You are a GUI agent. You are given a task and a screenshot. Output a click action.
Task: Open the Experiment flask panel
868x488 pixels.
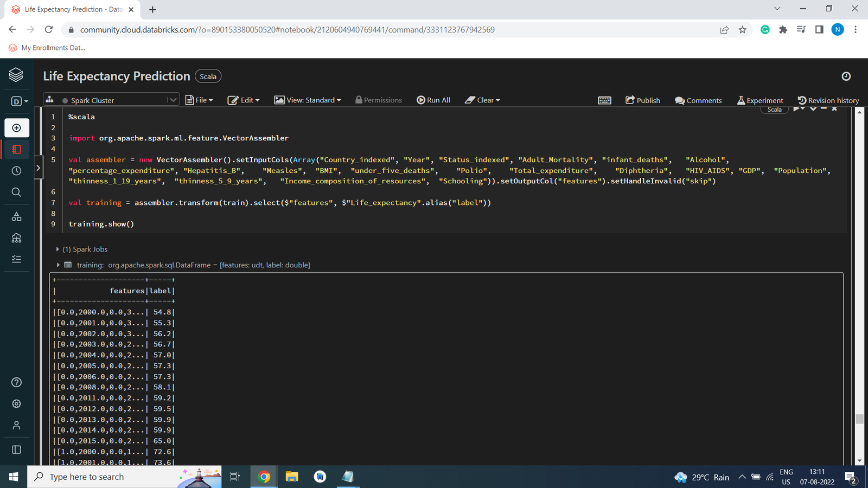point(759,100)
